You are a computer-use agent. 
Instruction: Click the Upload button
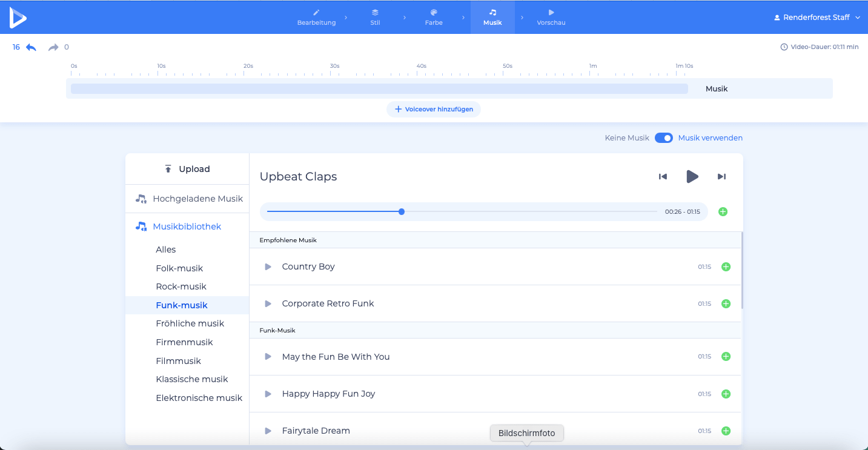click(187, 169)
